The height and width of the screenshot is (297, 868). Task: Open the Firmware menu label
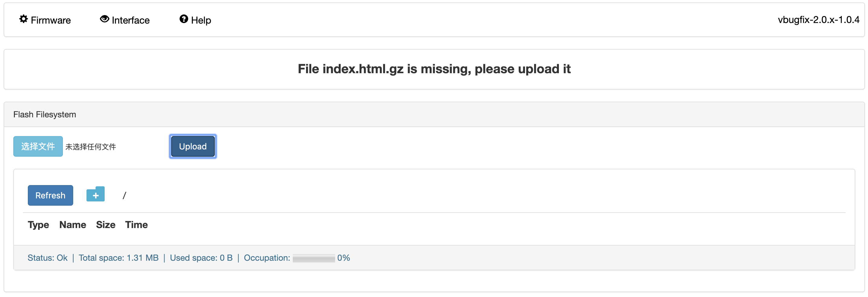pyautogui.click(x=51, y=20)
